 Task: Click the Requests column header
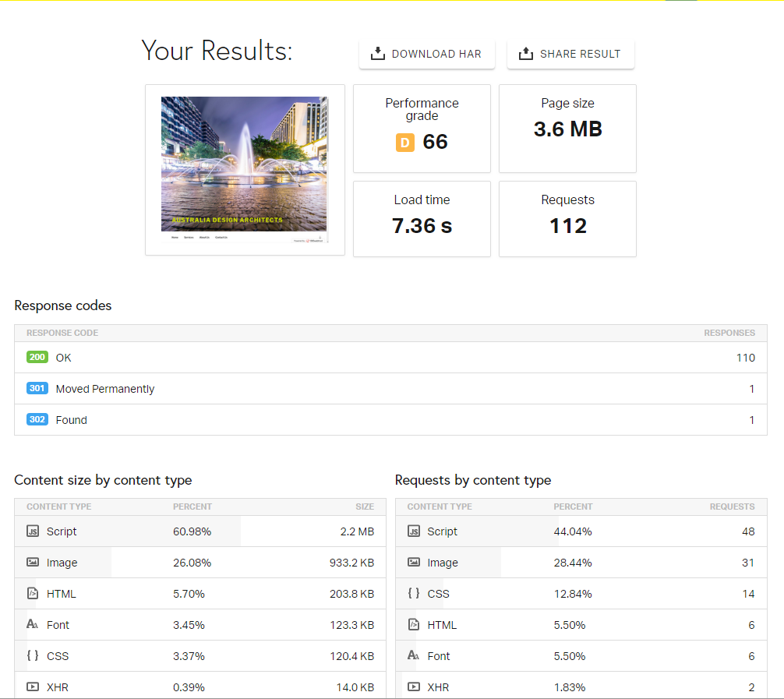pos(731,507)
